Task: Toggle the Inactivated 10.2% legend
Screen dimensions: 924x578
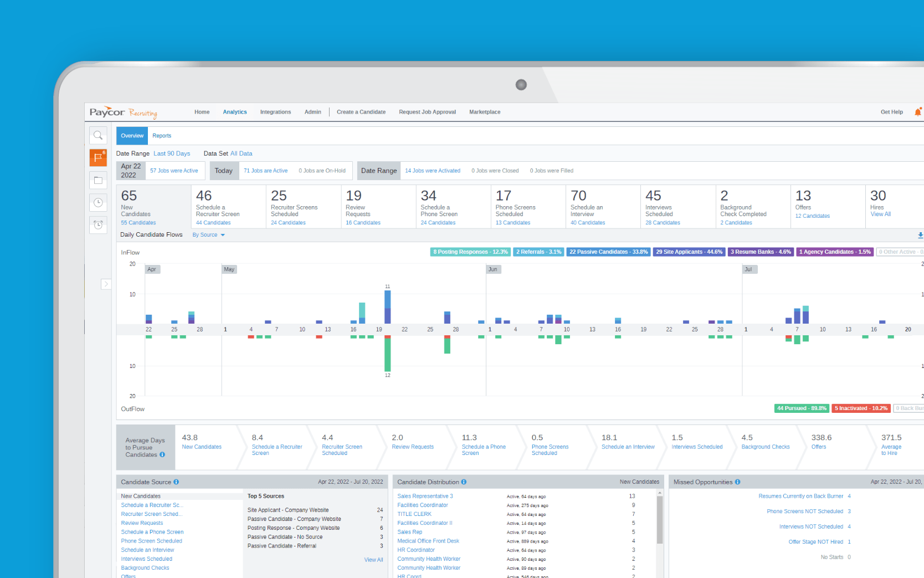Action: [x=861, y=408]
